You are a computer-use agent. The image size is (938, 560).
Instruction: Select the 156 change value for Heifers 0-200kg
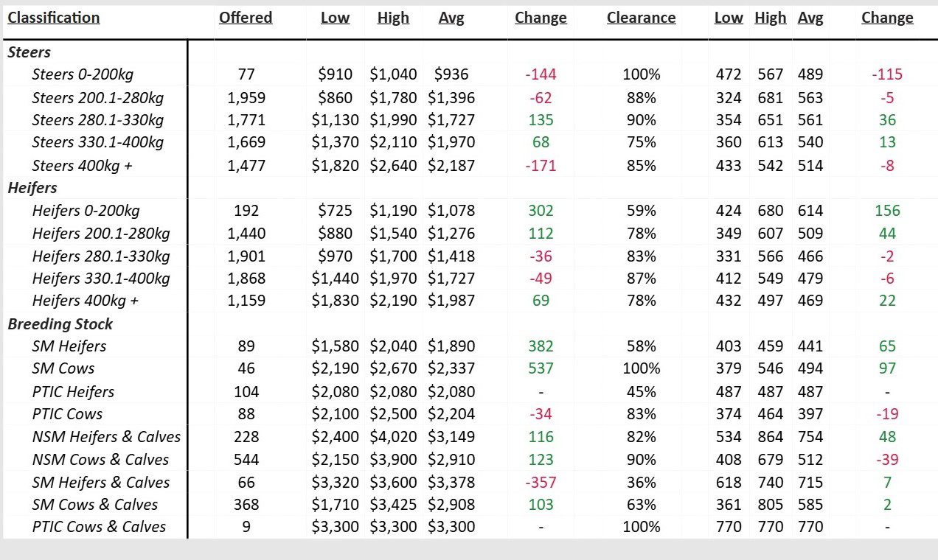click(x=887, y=211)
